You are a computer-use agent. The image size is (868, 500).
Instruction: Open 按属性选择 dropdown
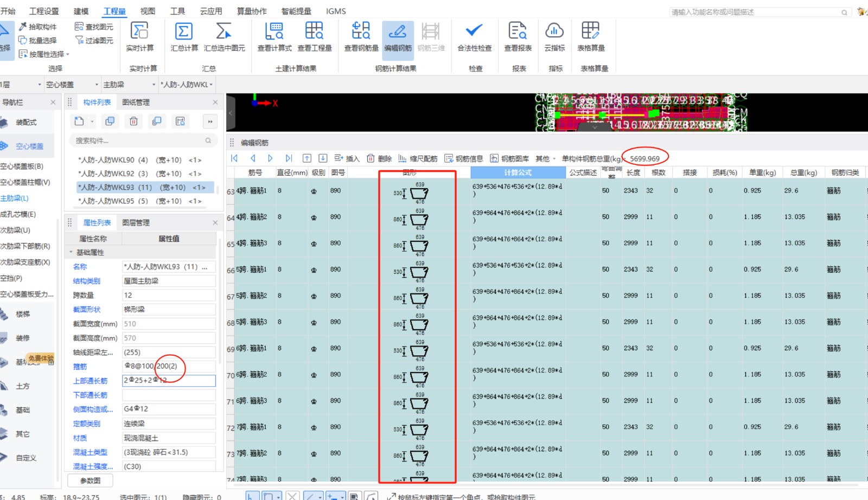[x=44, y=54]
